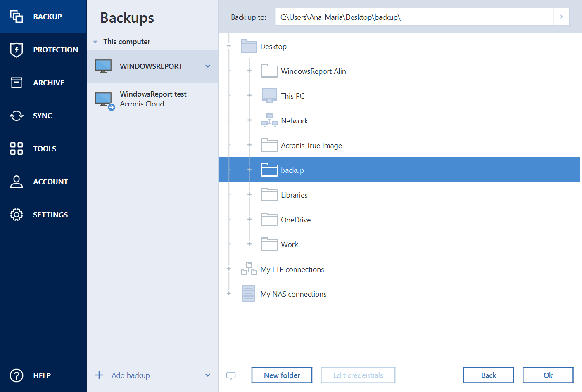Click the My FTP connections icon
The image size is (582, 392).
(249, 269)
